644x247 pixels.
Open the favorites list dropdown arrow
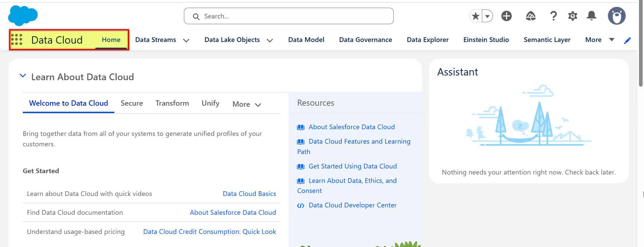[x=487, y=16]
